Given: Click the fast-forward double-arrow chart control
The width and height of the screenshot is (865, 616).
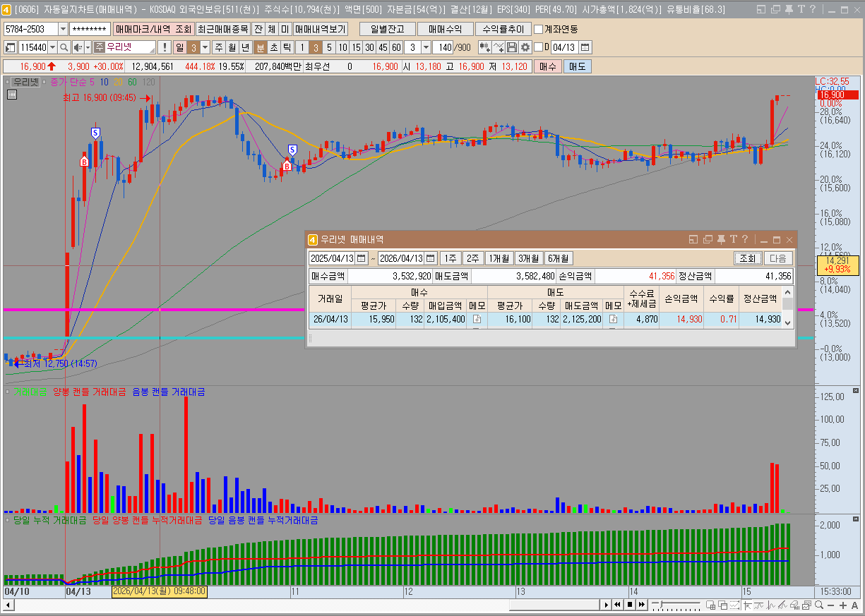Looking at the screenshot, I should 641,605.
